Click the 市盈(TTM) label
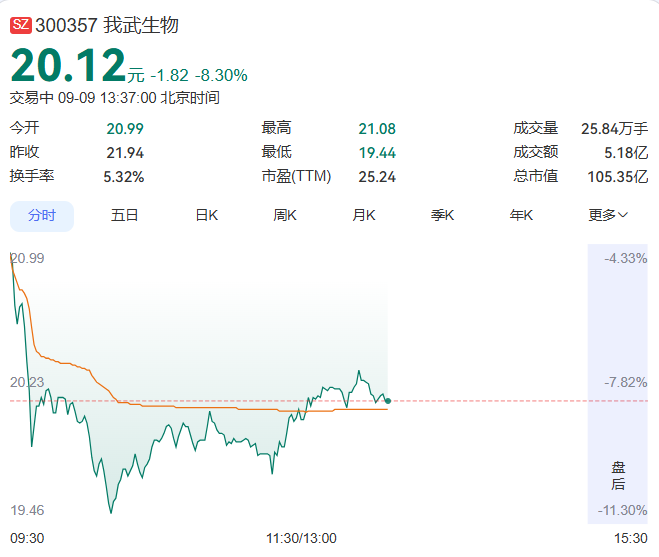 296,177
